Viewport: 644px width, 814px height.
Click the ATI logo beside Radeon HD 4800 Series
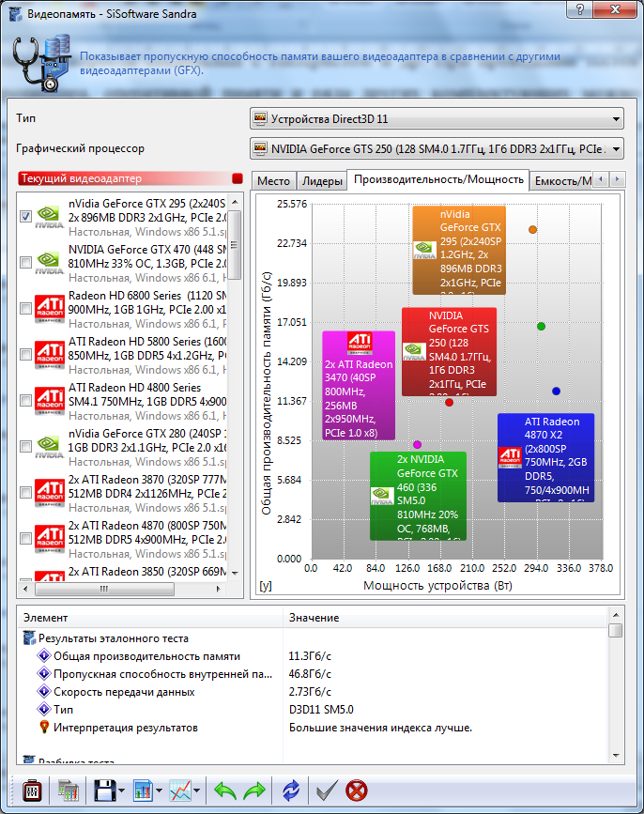tap(50, 401)
